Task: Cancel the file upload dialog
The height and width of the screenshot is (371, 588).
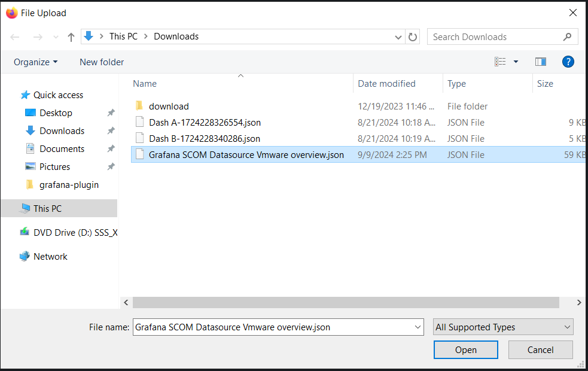Action: pos(540,350)
